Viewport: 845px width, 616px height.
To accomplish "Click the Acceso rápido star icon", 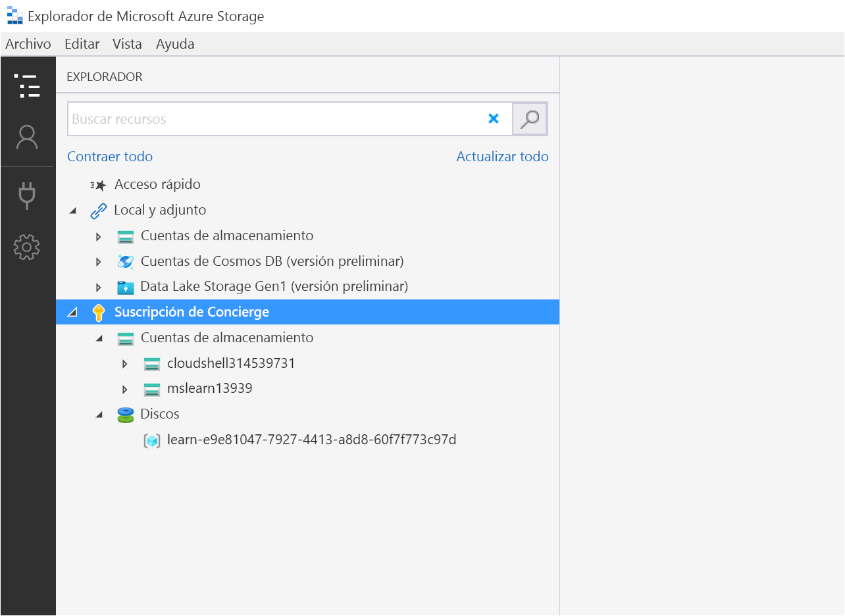I will (x=99, y=185).
